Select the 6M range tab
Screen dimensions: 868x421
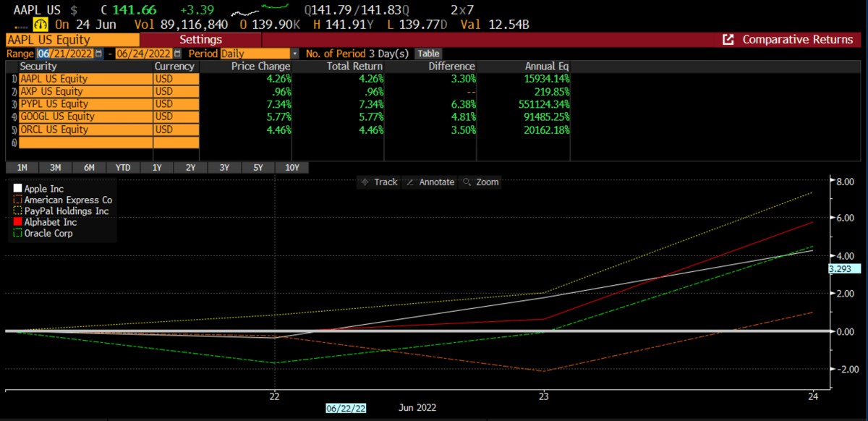coord(90,168)
